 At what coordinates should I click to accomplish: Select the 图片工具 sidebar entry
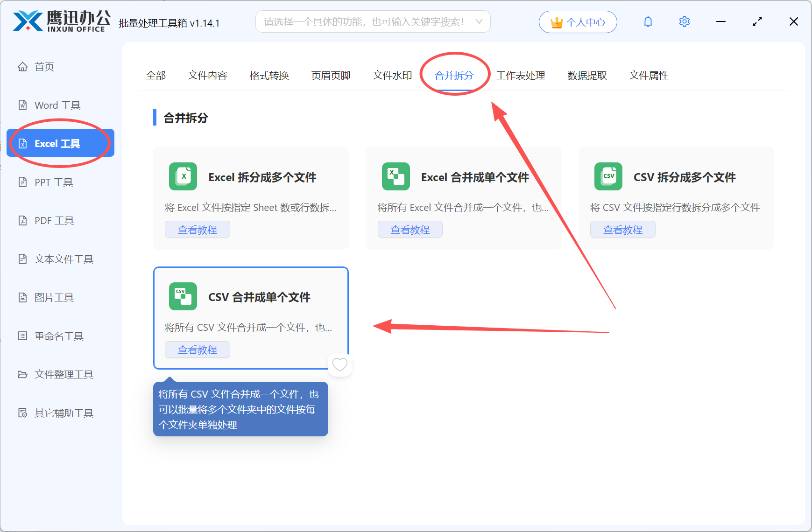[54, 297]
